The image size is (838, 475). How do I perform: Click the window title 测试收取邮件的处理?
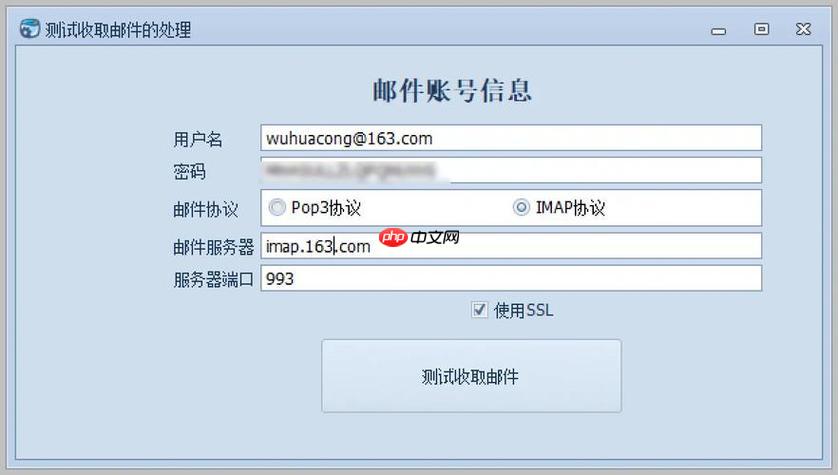point(118,30)
